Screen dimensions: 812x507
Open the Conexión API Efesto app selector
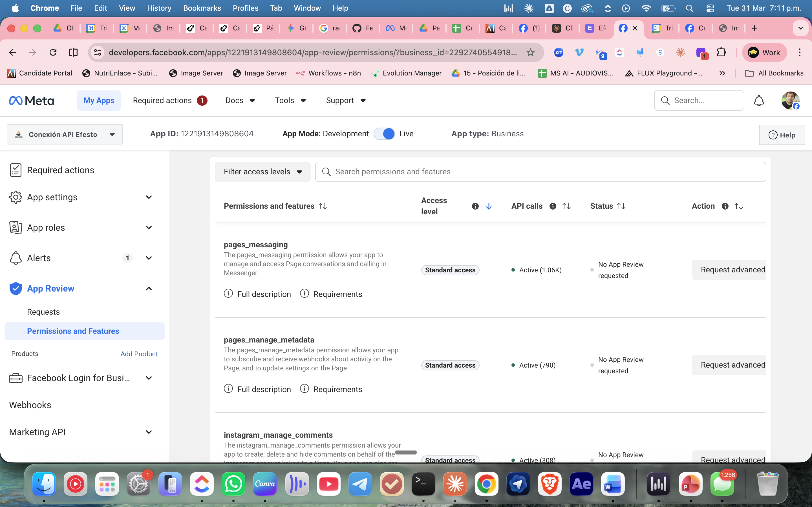pos(65,134)
